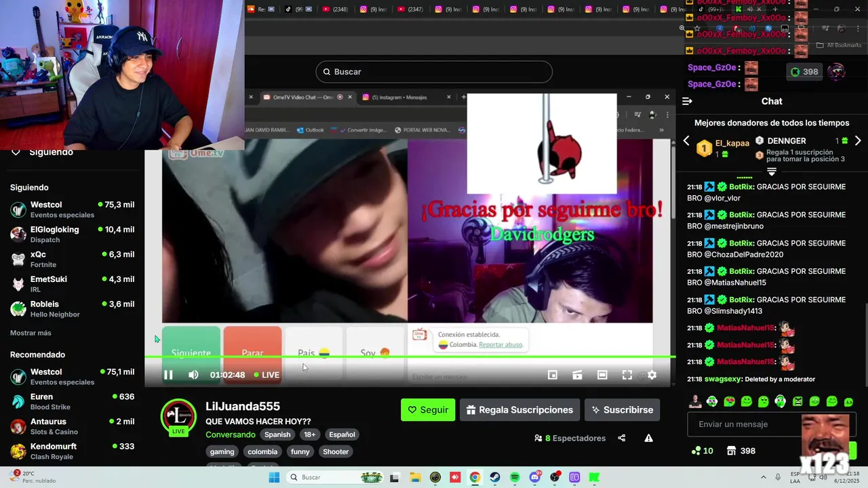Insert the angry square green emote
This screenshot has height=488, width=868.
[x=797, y=401]
